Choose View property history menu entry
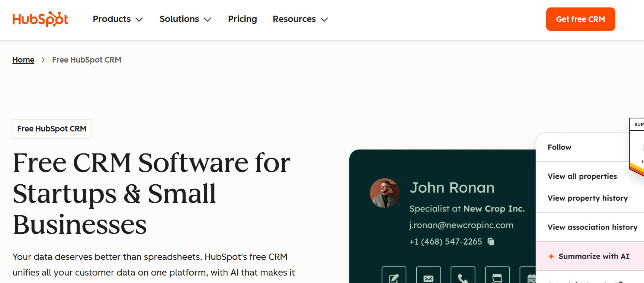Image resolution: width=644 pixels, height=283 pixels. coord(588,198)
